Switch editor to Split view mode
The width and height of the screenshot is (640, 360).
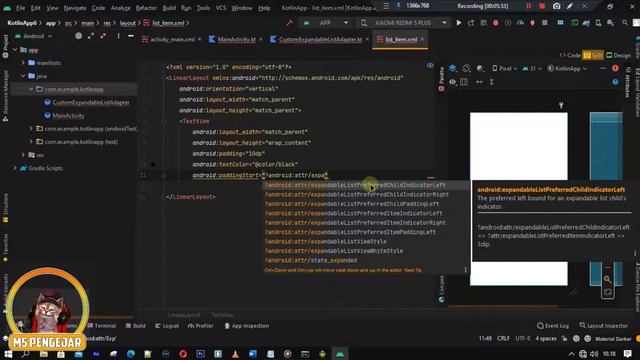tap(593, 55)
